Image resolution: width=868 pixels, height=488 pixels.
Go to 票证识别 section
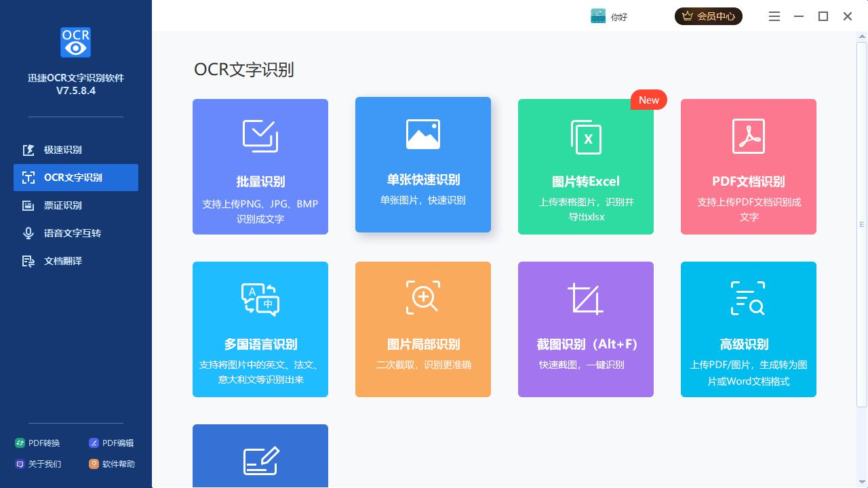point(76,205)
